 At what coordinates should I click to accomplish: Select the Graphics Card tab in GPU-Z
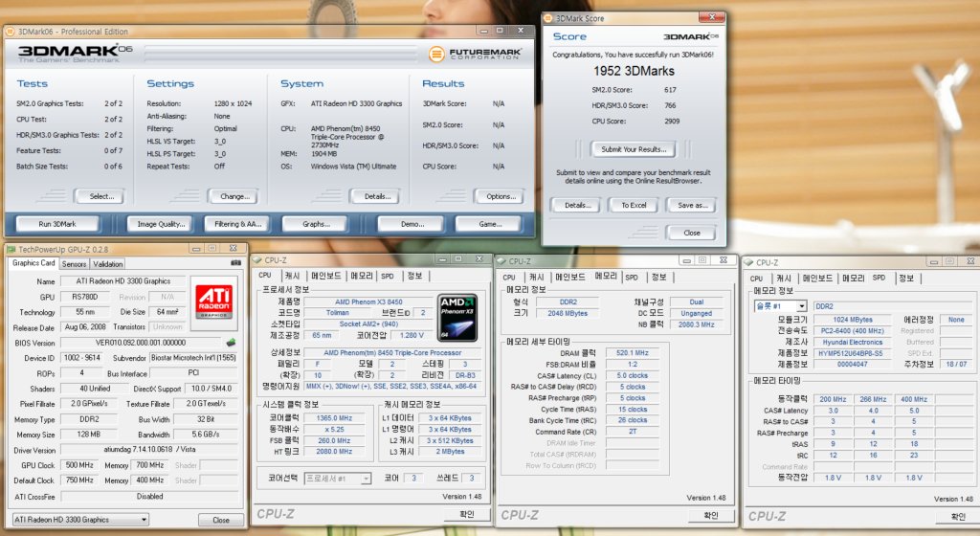point(33,263)
